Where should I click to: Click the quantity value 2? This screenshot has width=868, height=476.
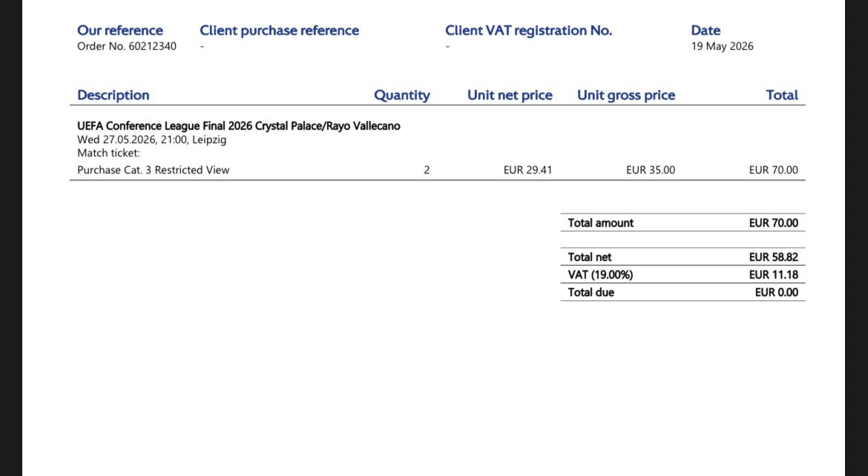tap(427, 171)
